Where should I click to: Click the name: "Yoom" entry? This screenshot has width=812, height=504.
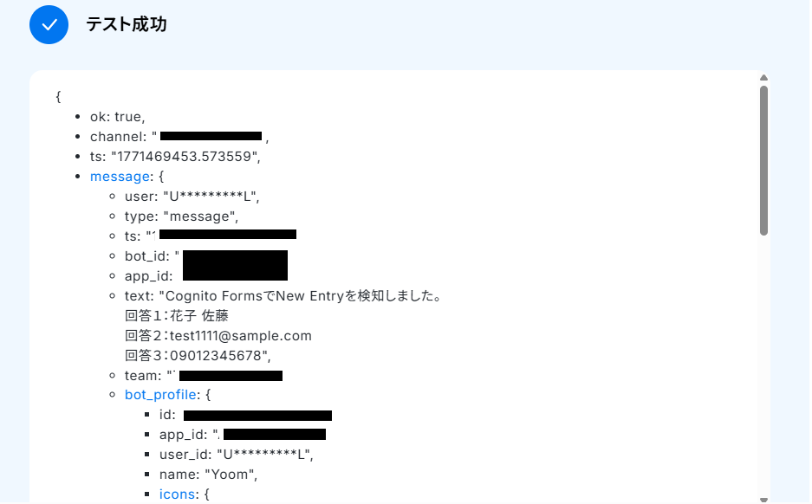click(x=209, y=475)
